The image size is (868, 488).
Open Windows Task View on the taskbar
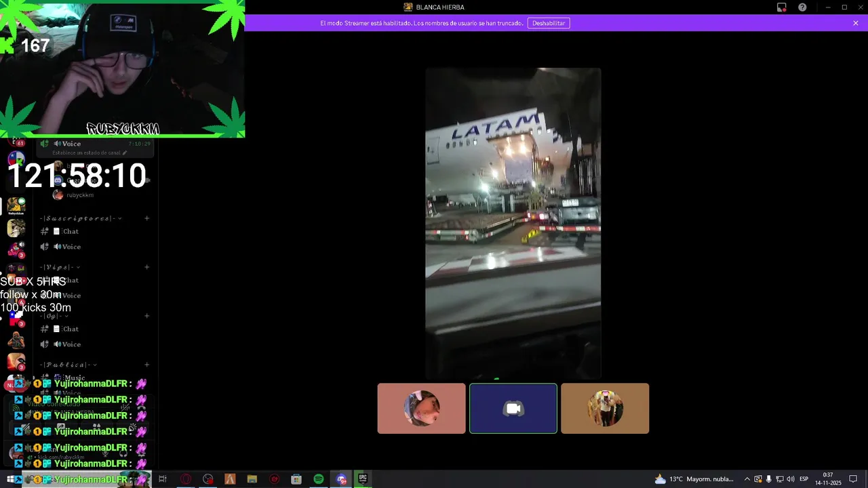[163, 479]
